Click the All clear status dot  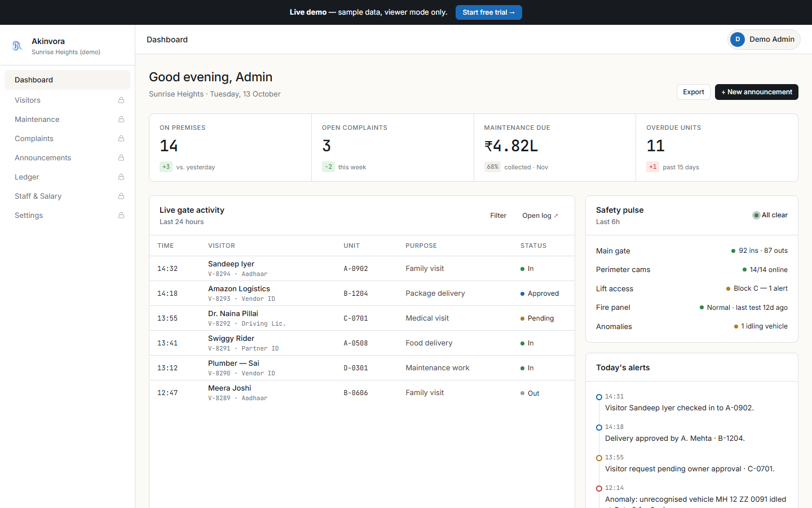pyautogui.click(x=756, y=215)
